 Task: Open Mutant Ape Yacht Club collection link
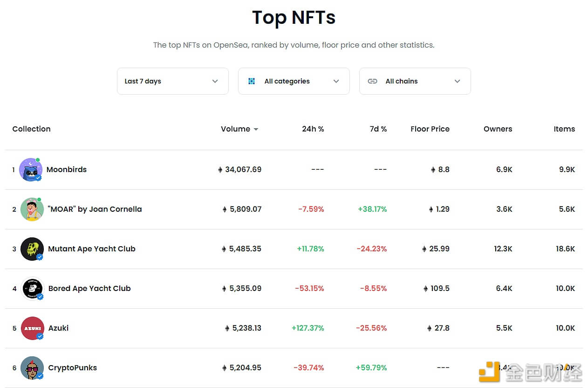point(92,249)
